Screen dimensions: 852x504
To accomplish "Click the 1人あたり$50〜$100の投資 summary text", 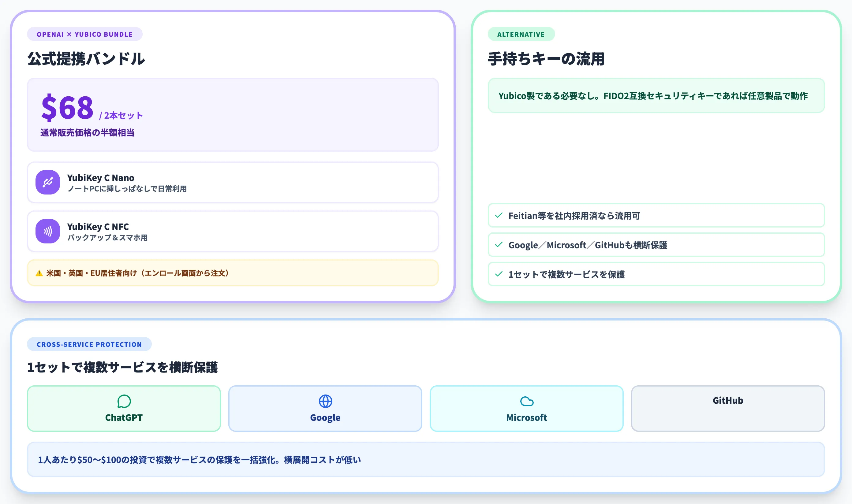I will pos(200,460).
